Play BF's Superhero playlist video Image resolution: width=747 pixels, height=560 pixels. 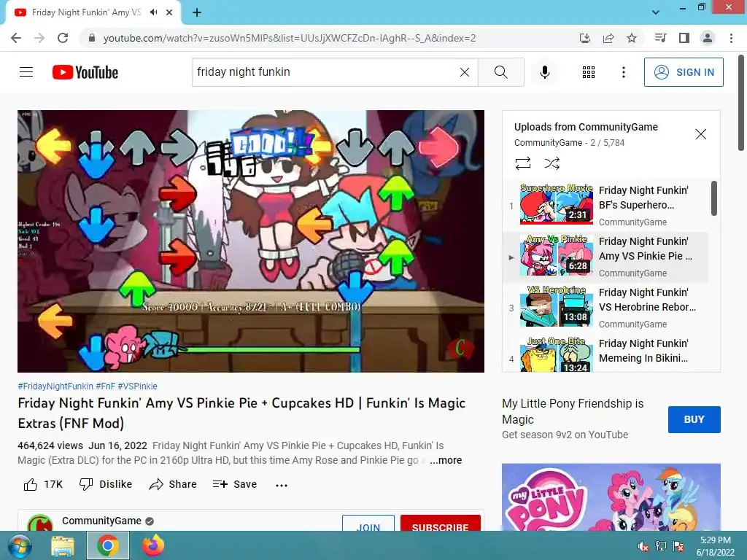(x=606, y=205)
